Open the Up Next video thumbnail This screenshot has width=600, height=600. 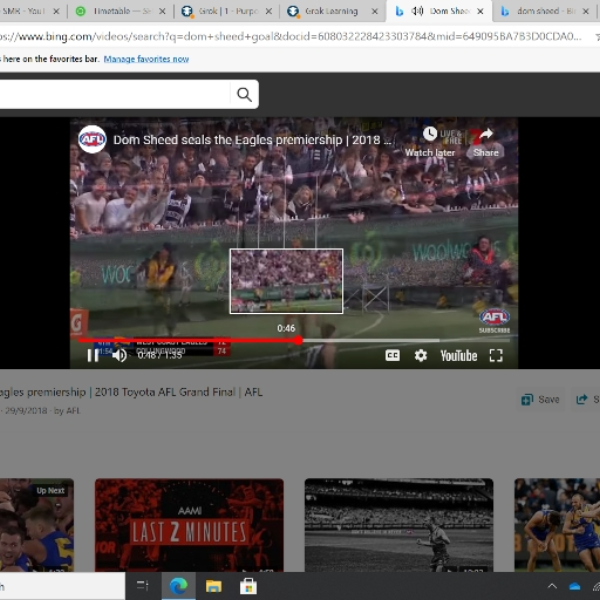[37, 525]
